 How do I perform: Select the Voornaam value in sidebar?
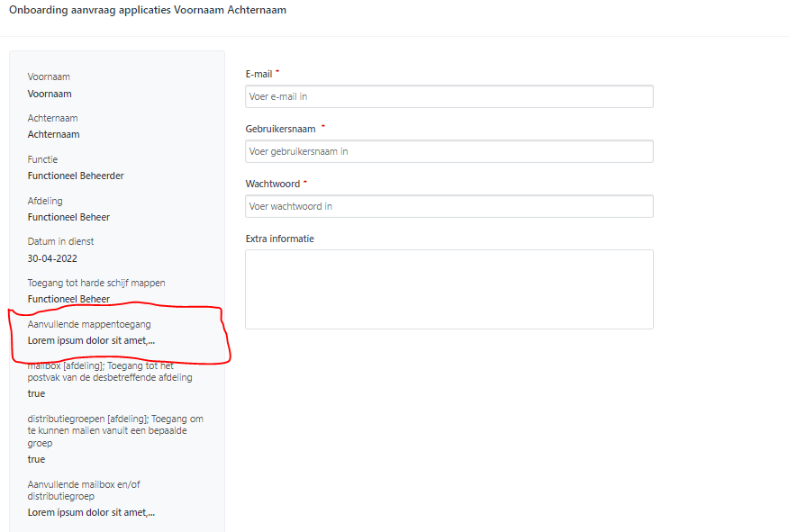point(50,94)
